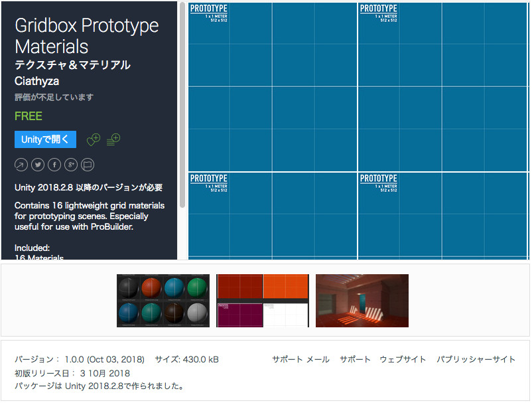
Task: Open the 'サポート' link
Action: pyautogui.click(x=355, y=359)
